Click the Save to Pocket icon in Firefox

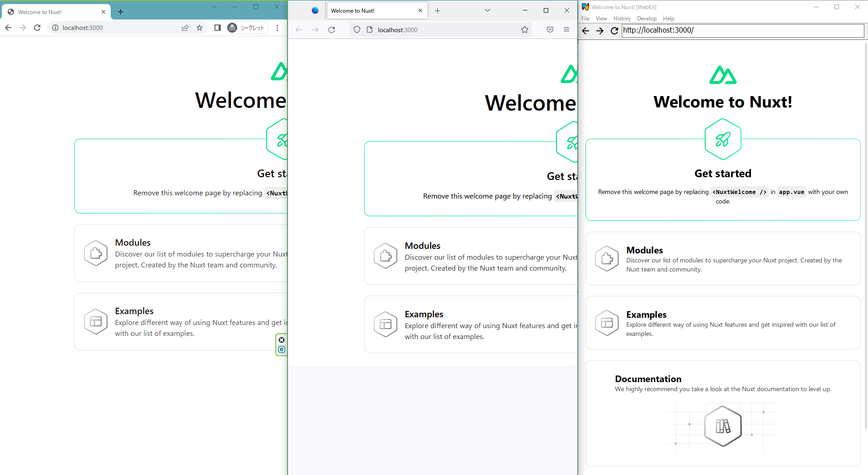[550, 30]
